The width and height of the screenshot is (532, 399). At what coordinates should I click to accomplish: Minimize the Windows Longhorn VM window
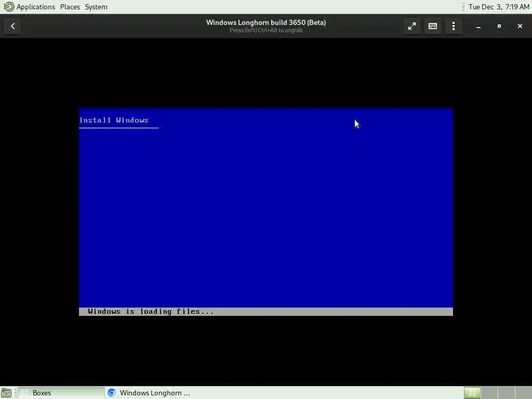[478, 26]
